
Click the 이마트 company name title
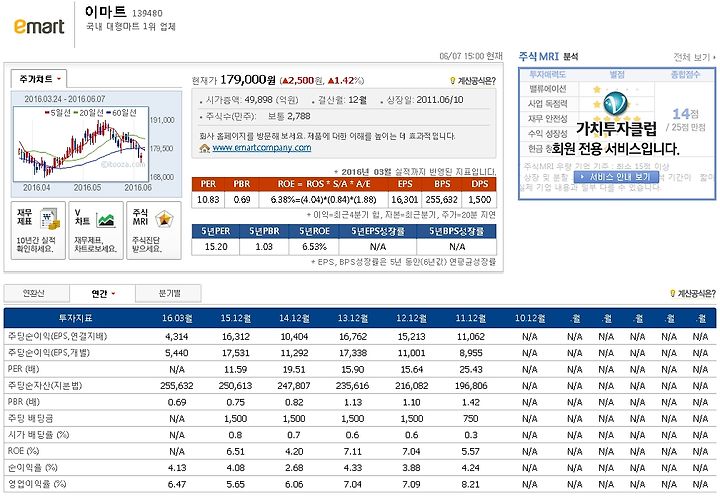pos(105,11)
